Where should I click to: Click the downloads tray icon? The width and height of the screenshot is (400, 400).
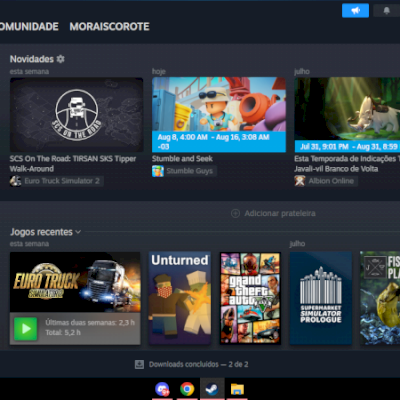click(x=139, y=364)
